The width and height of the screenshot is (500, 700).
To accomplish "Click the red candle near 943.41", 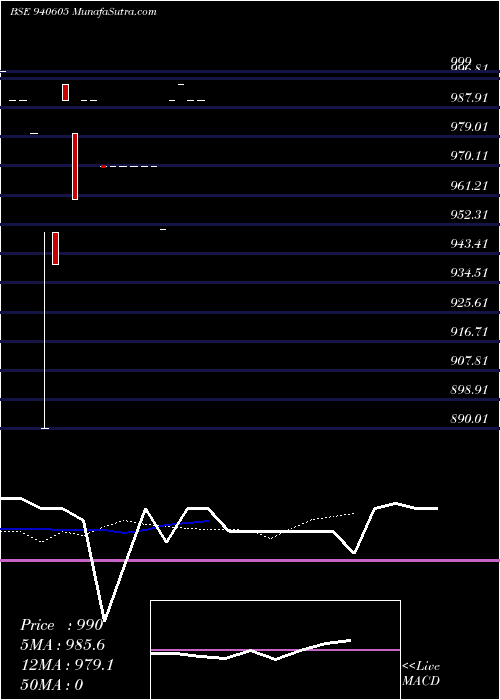I will 55,248.
